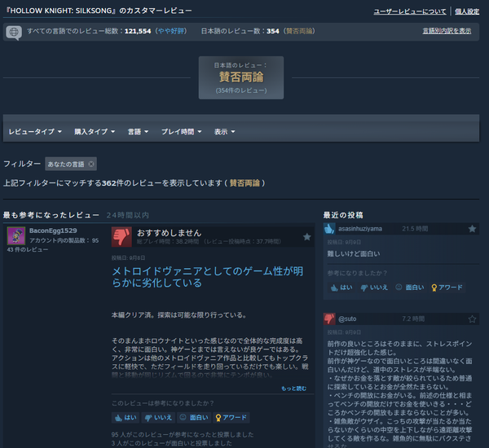The width and height of the screenshot is (489, 448).
Task: Click 言語別内訳を表示 link
Action: pyautogui.click(x=447, y=31)
